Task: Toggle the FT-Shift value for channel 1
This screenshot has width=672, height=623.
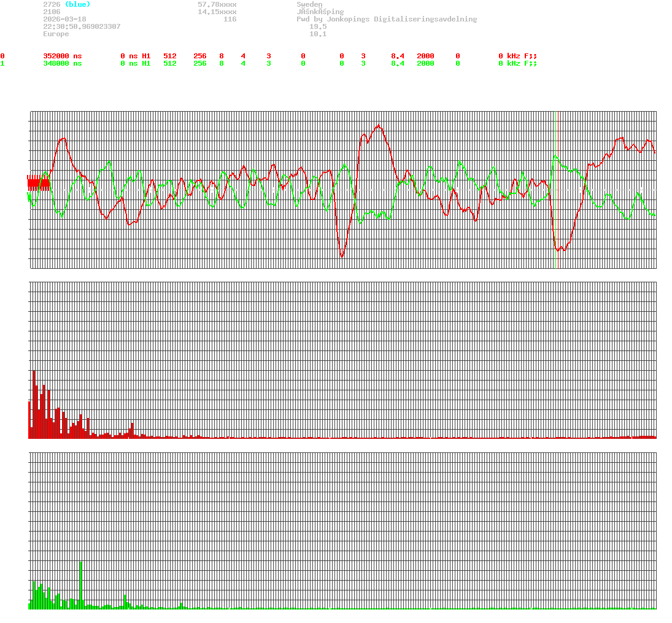Action: point(303,62)
